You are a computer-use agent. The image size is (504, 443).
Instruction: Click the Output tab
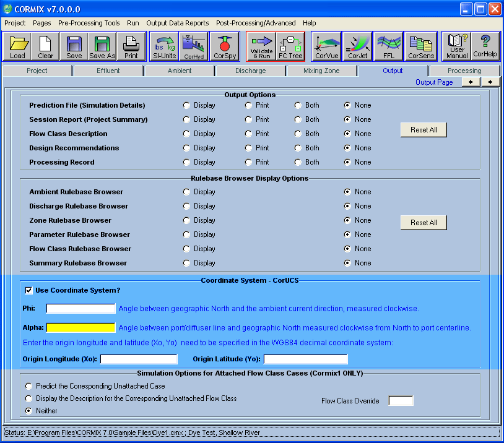[393, 71]
